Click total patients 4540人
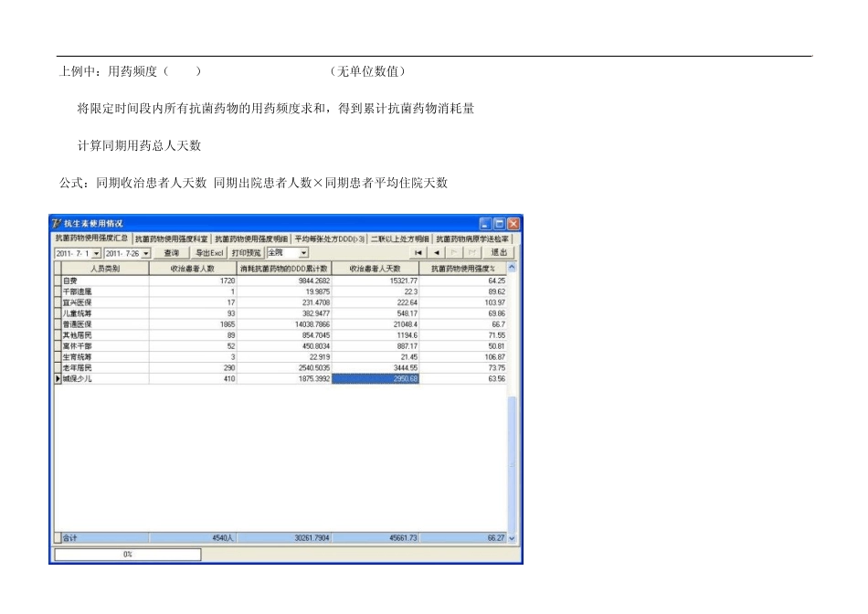 (x=223, y=537)
